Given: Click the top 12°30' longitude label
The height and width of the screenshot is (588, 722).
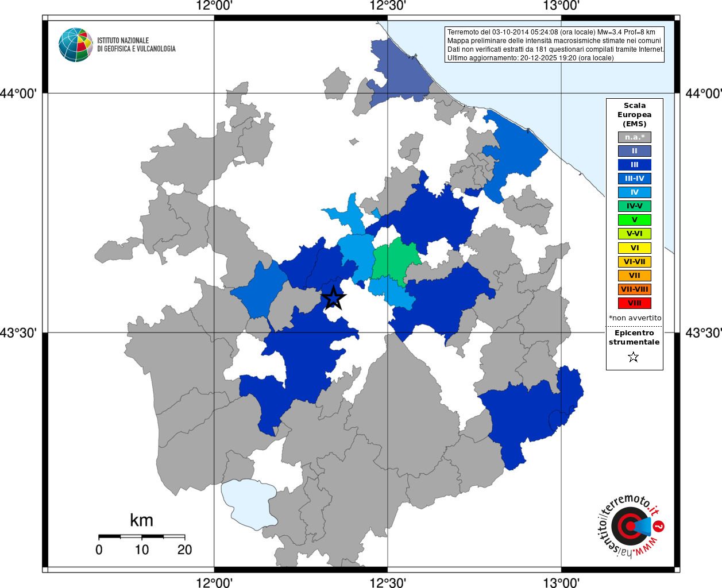Looking at the screenshot, I should (388, 6).
